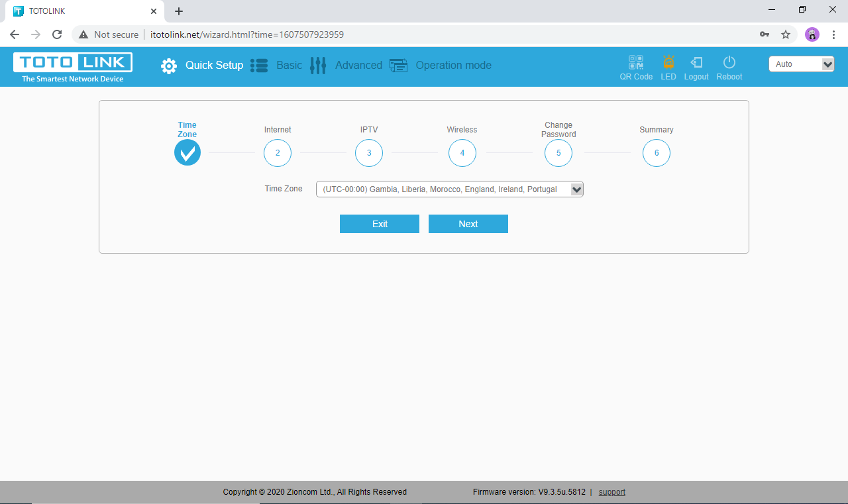848x504 pixels.
Task: Click the Logout icon
Action: coord(696,62)
